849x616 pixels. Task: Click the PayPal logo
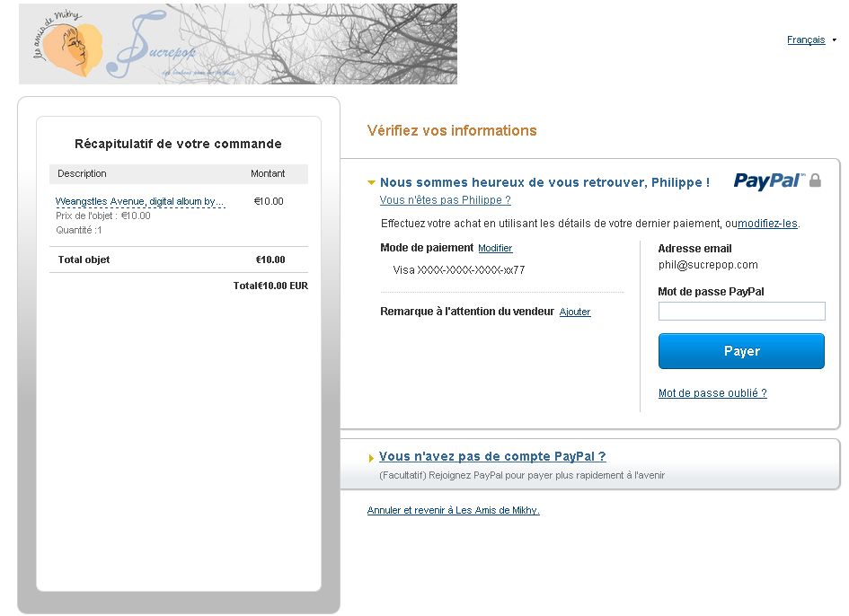click(x=768, y=180)
